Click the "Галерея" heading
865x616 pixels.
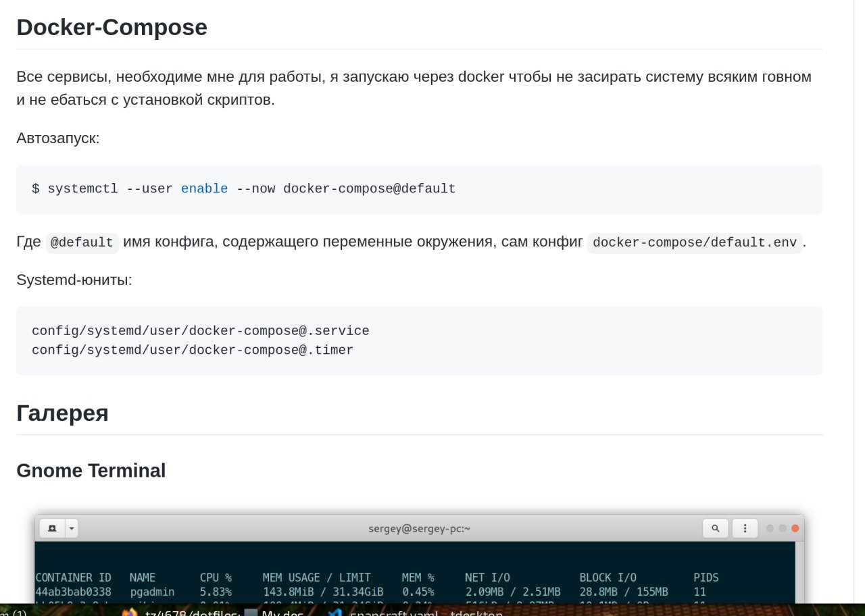click(62, 413)
